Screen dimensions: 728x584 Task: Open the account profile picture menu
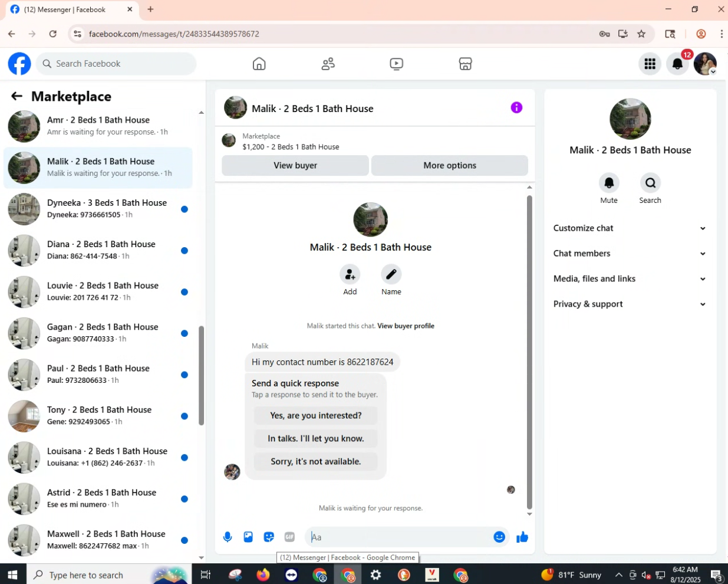[x=705, y=64]
